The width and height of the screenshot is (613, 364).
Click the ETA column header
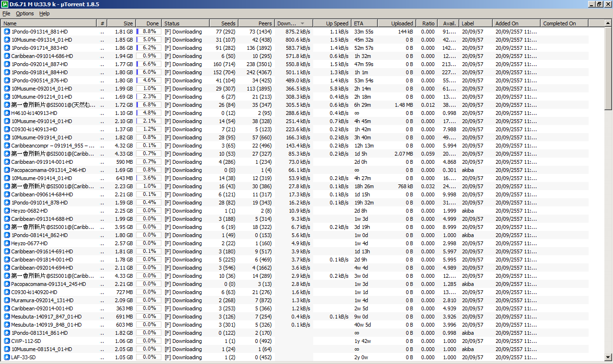coord(364,23)
